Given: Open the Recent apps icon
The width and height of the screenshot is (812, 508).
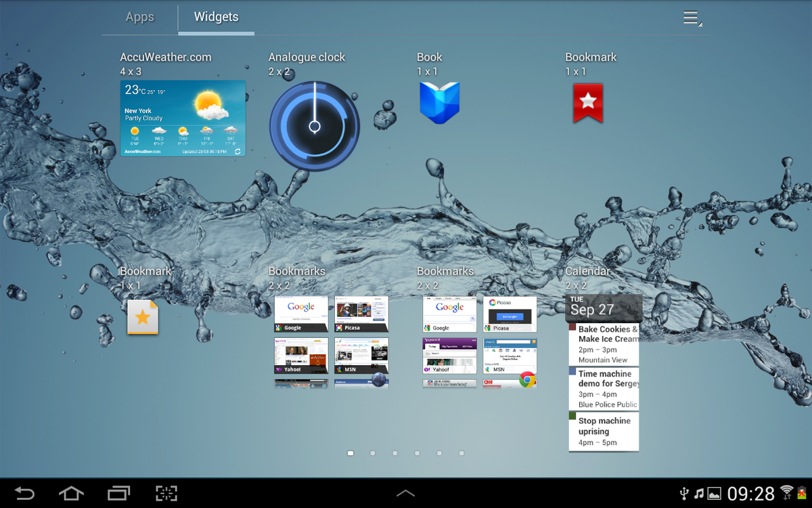Looking at the screenshot, I should pos(118,493).
